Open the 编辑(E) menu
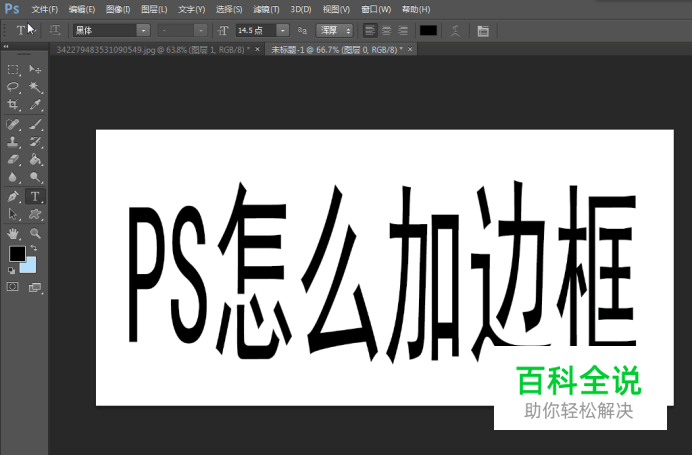 pos(82,9)
